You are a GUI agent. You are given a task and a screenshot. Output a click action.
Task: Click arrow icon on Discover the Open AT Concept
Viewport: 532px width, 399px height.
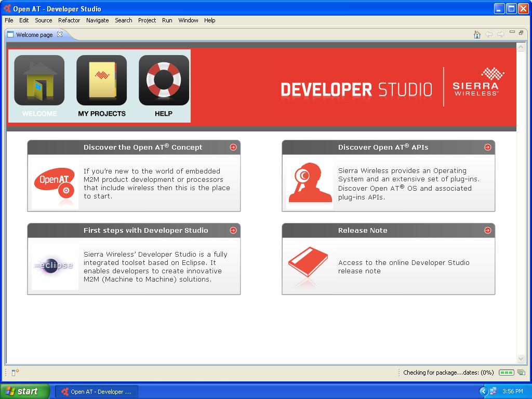coord(233,147)
